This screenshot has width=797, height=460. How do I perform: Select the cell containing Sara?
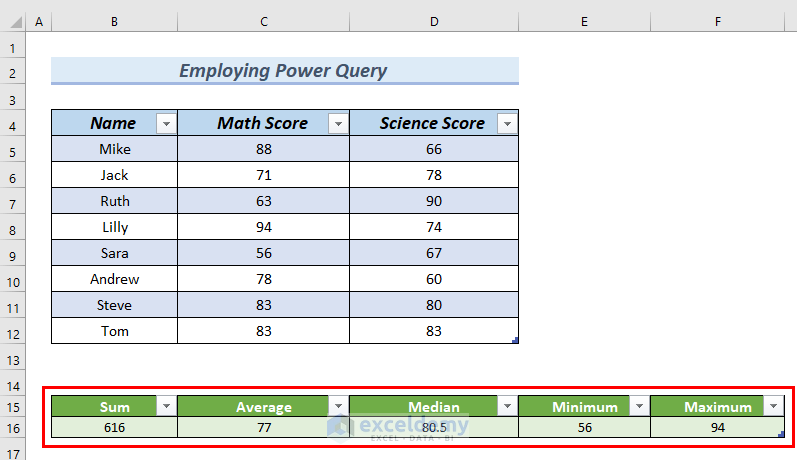[114, 253]
